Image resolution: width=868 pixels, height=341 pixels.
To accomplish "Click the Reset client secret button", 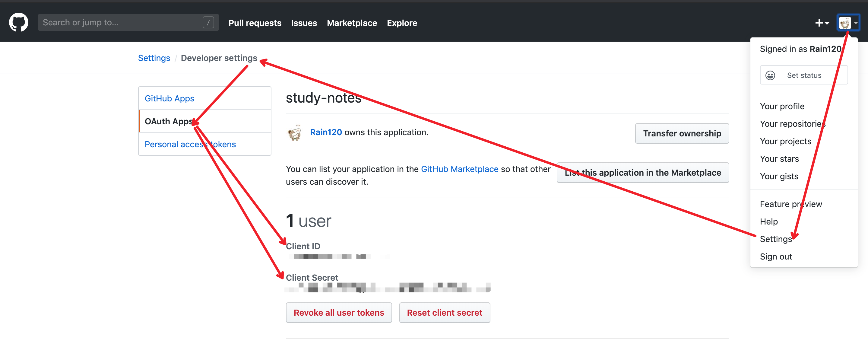I will [x=444, y=312].
